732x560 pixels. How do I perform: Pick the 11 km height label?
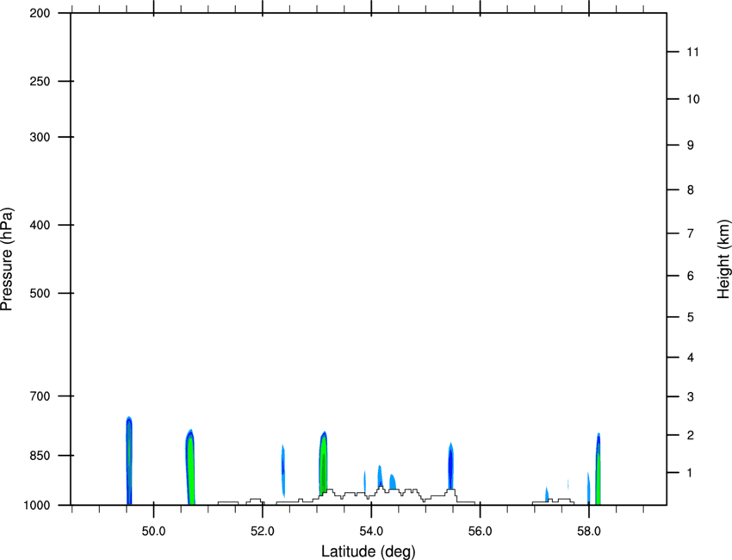click(x=693, y=52)
